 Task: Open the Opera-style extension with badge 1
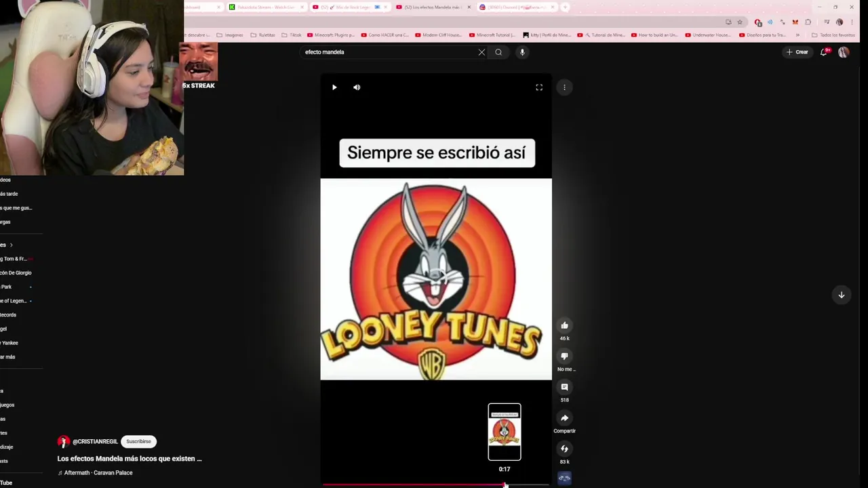(x=758, y=23)
